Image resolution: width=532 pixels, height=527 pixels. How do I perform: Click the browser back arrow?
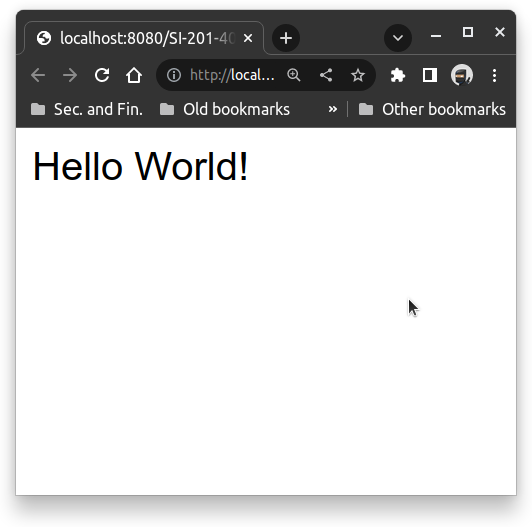click(x=38, y=75)
